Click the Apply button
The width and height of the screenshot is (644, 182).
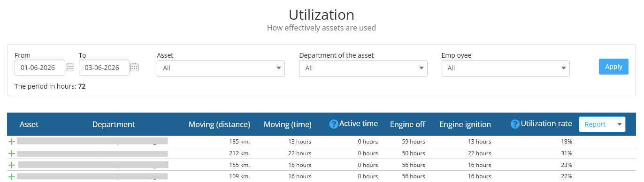613,67
